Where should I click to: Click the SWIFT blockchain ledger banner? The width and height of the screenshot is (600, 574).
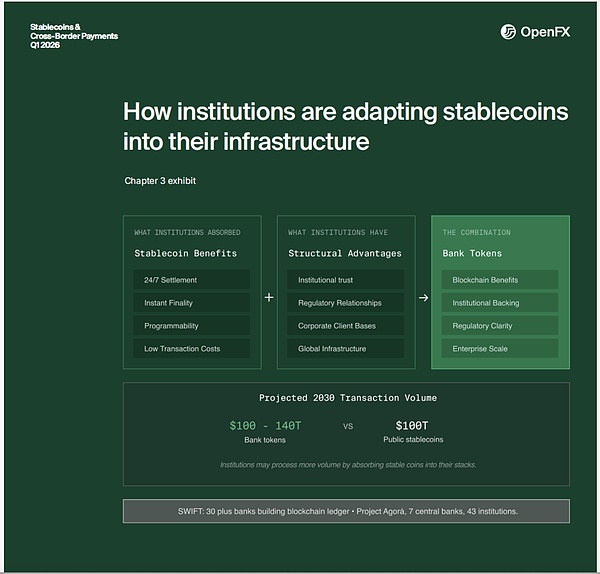pos(346,511)
